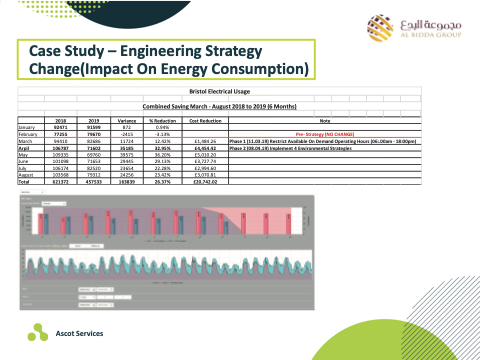Click the Combined Saving March-August heading

click(x=219, y=106)
